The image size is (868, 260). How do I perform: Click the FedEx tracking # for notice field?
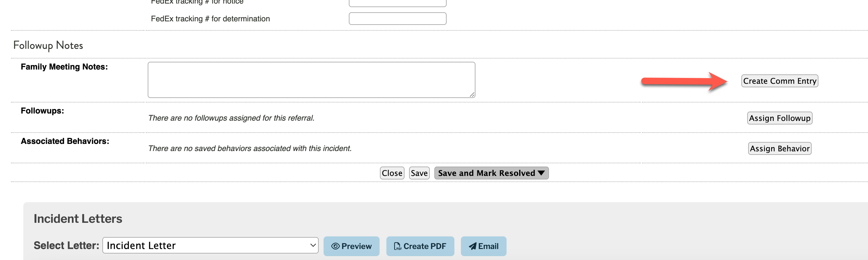pos(397,3)
